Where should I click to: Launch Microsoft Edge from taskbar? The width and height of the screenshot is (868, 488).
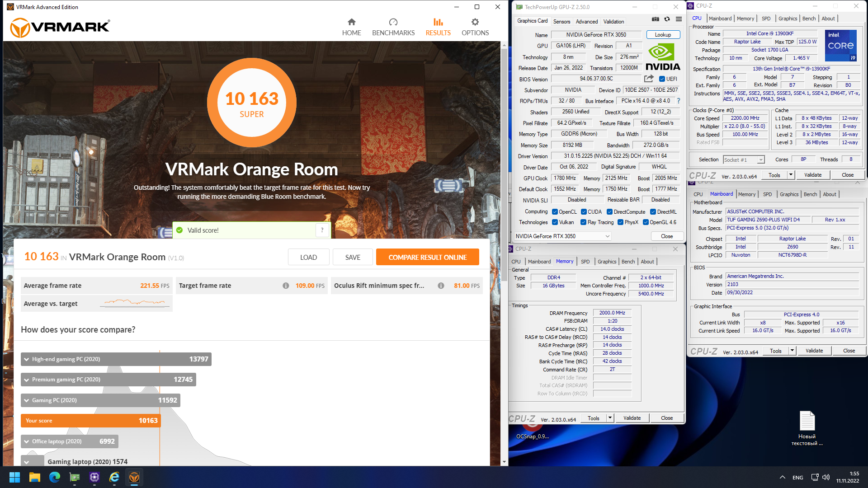tap(55, 477)
